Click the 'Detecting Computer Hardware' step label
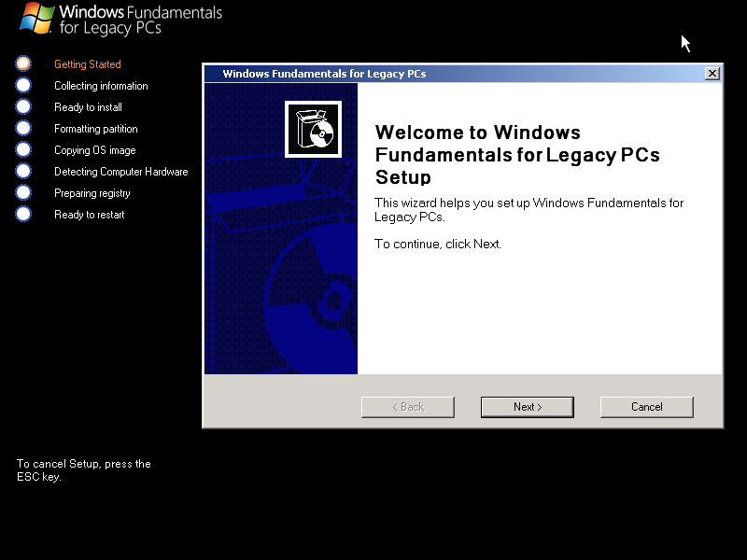The image size is (747, 560). (121, 172)
